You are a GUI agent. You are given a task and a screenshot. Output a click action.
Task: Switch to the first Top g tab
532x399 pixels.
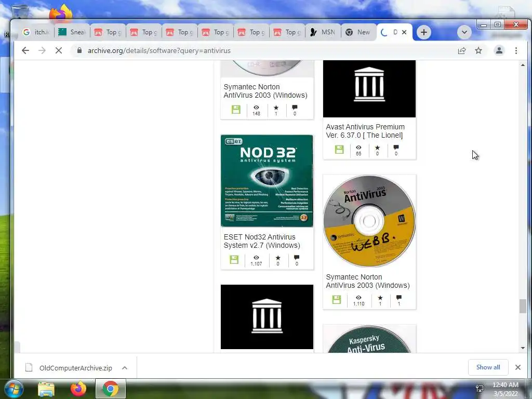[108, 32]
